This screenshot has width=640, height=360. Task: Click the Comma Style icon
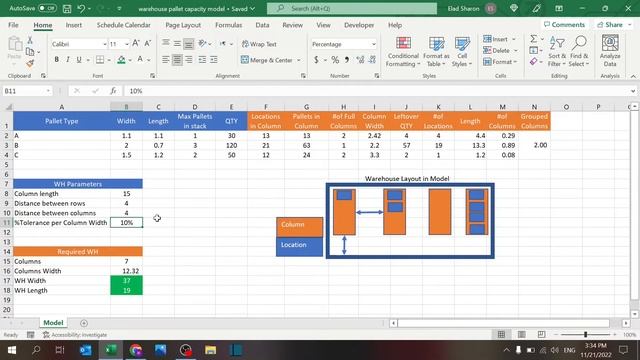point(347,60)
